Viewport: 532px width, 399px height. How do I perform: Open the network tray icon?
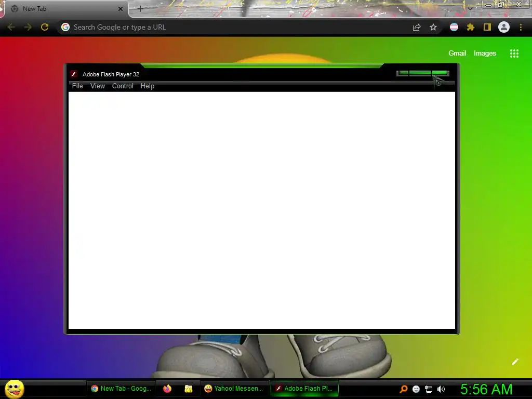pos(429,389)
